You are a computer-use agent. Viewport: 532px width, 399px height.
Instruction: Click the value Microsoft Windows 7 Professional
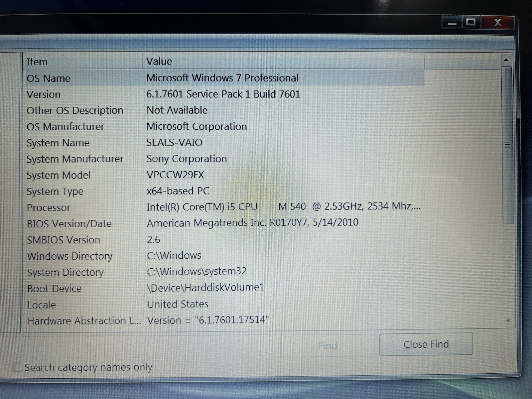pyautogui.click(x=222, y=78)
